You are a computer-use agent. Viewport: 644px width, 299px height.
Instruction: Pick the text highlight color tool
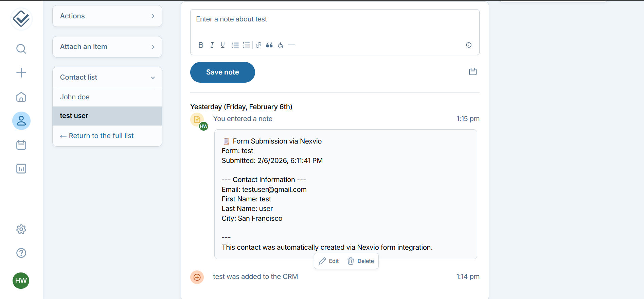click(281, 45)
